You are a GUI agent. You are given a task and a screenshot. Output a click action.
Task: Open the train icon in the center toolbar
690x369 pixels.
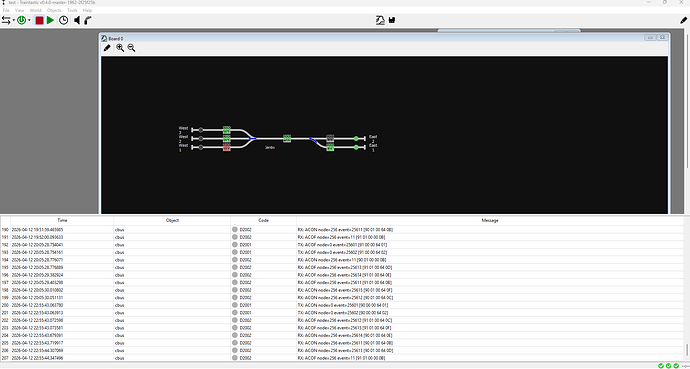point(392,20)
